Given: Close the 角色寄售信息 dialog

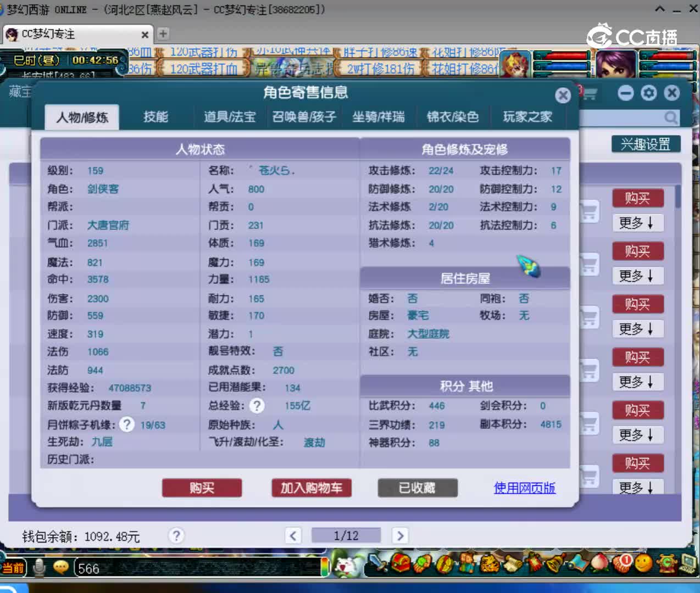Looking at the screenshot, I should (x=563, y=96).
